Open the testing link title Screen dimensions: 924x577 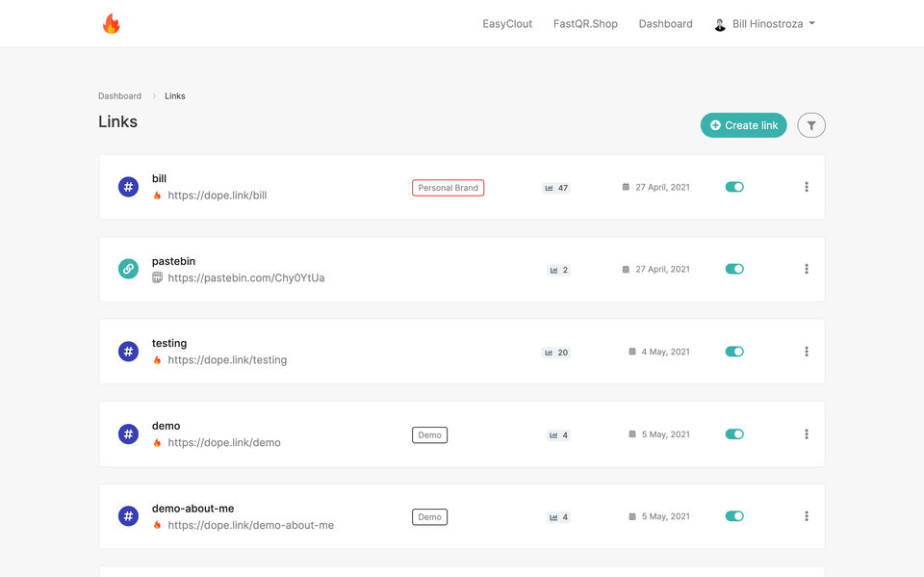[169, 343]
